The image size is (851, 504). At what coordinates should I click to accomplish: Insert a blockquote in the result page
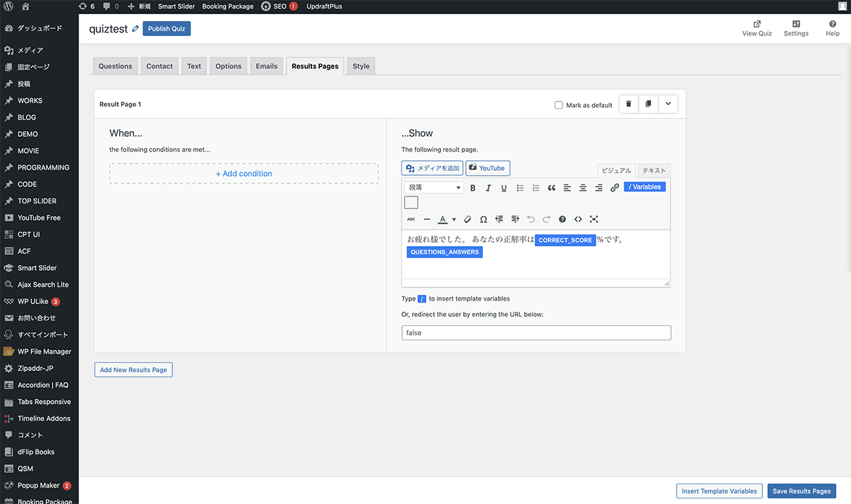tap(551, 188)
